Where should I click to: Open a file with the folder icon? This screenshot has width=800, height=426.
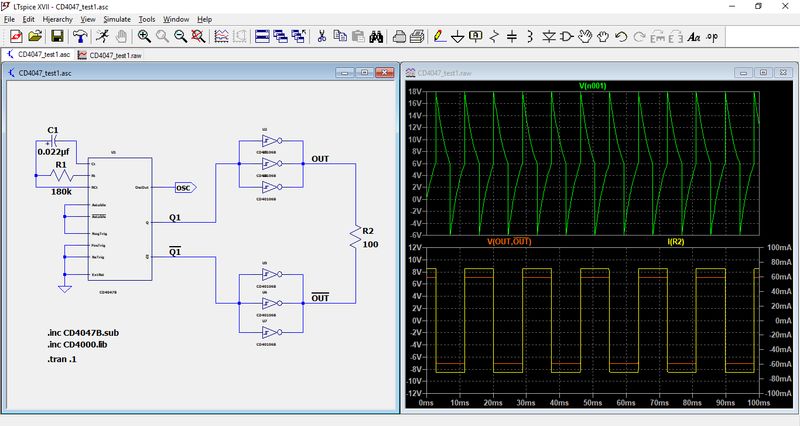click(x=35, y=36)
